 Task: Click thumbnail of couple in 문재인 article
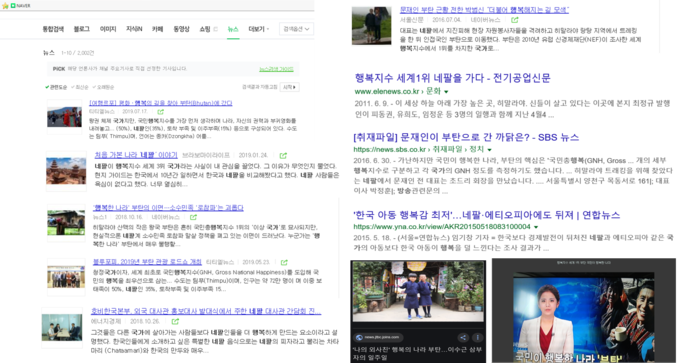[x=371, y=26]
